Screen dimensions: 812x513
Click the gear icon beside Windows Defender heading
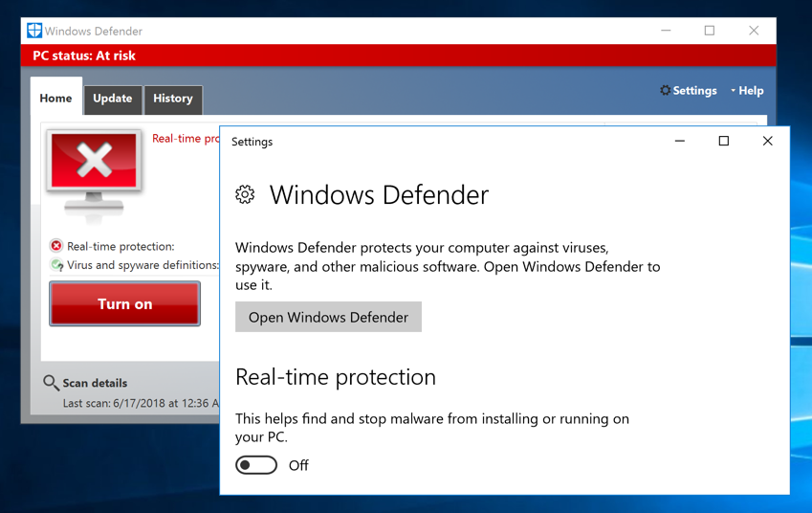(x=245, y=195)
